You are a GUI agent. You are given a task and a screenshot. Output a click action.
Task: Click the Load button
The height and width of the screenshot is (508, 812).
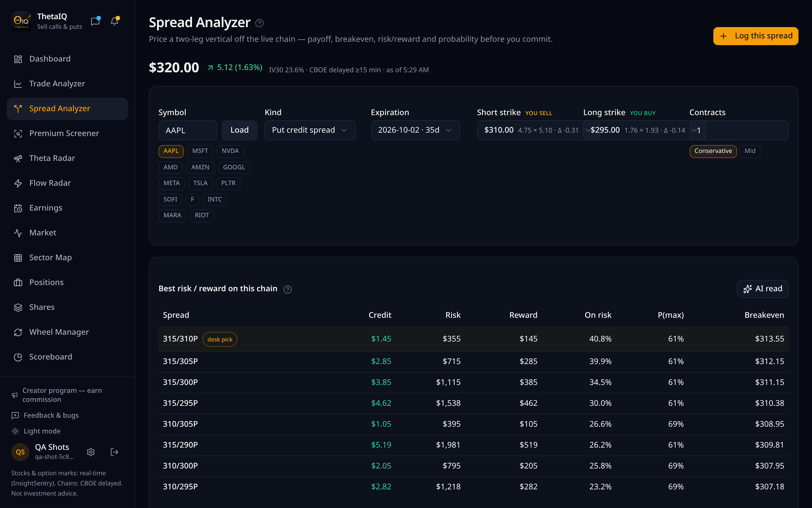coord(240,130)
